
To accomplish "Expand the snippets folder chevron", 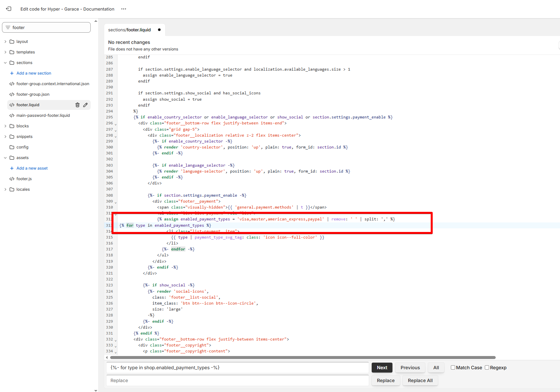I will [5, 137].
